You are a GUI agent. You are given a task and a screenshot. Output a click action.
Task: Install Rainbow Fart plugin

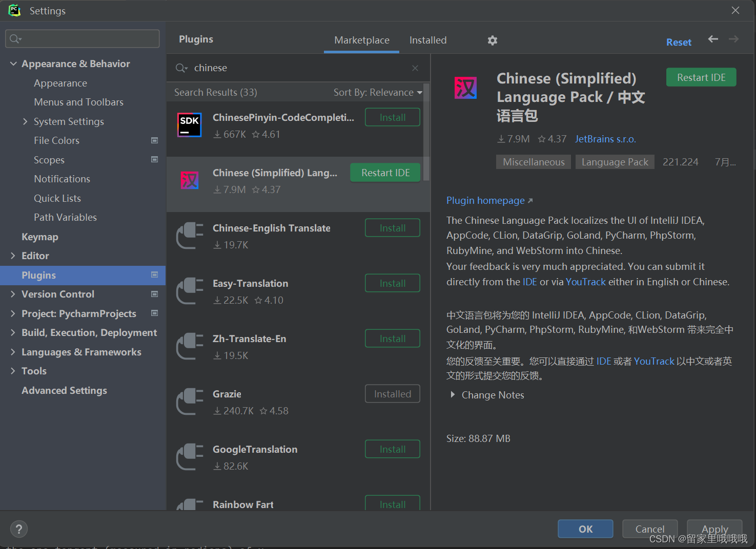(393, 503)
